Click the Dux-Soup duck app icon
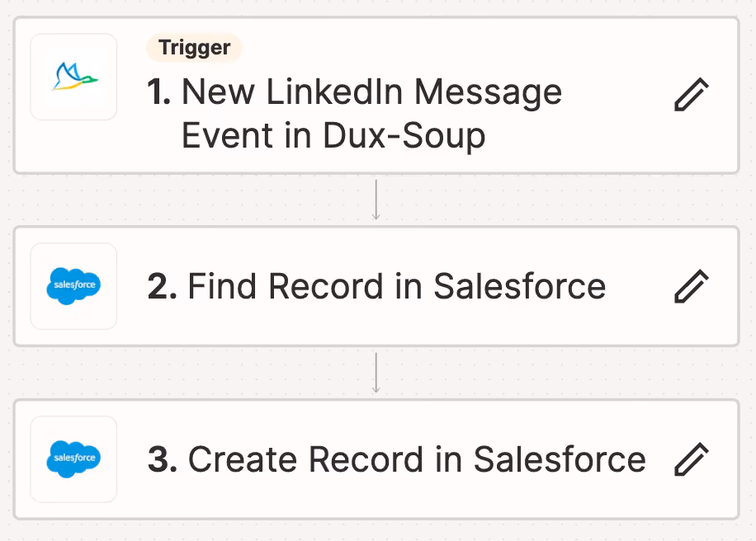The image size is (756, 541). coord(73,77)
